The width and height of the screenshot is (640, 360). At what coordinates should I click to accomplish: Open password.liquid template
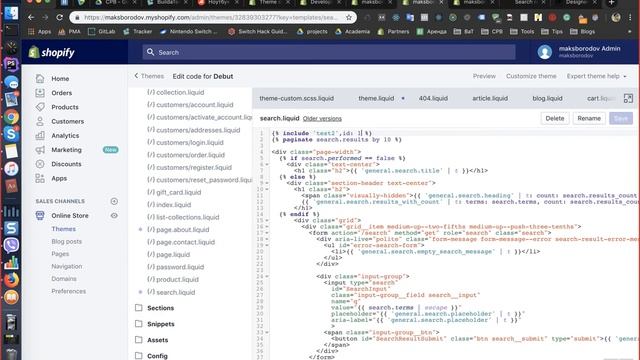(176, 267)
